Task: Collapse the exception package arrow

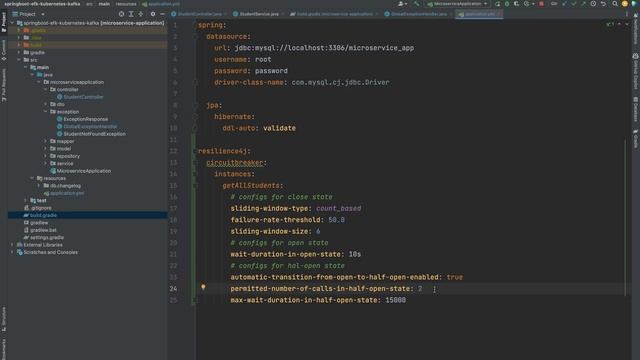Action: [x=46, y=112]
